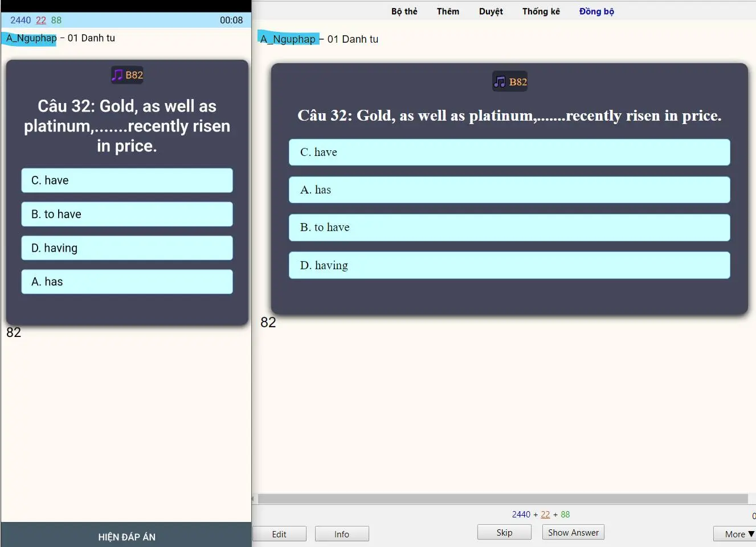Viewport: 756px width, 547px height.
Task: Choose 'C. have' in right panel
Action: click(509, 152)
